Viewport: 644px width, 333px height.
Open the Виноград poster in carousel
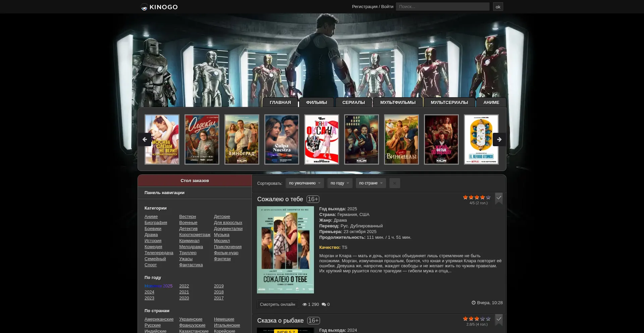(242, 140)
